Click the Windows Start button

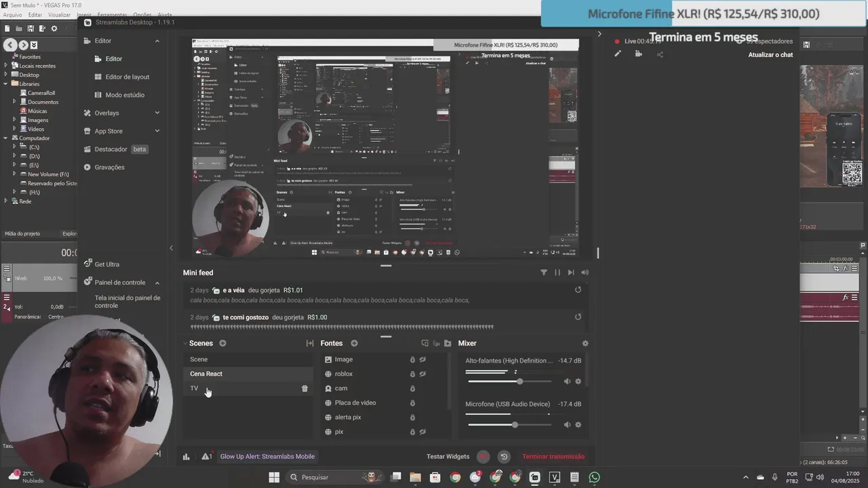tap(274, 477)
